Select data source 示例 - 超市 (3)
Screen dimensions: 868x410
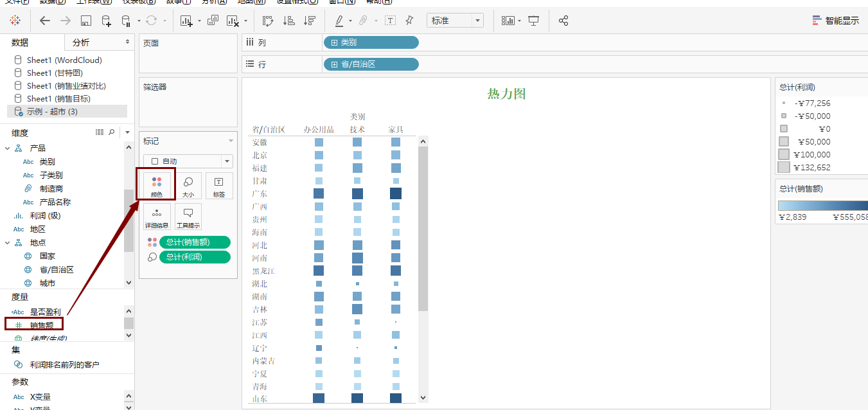pyautogui.click(x=67, y=111)
